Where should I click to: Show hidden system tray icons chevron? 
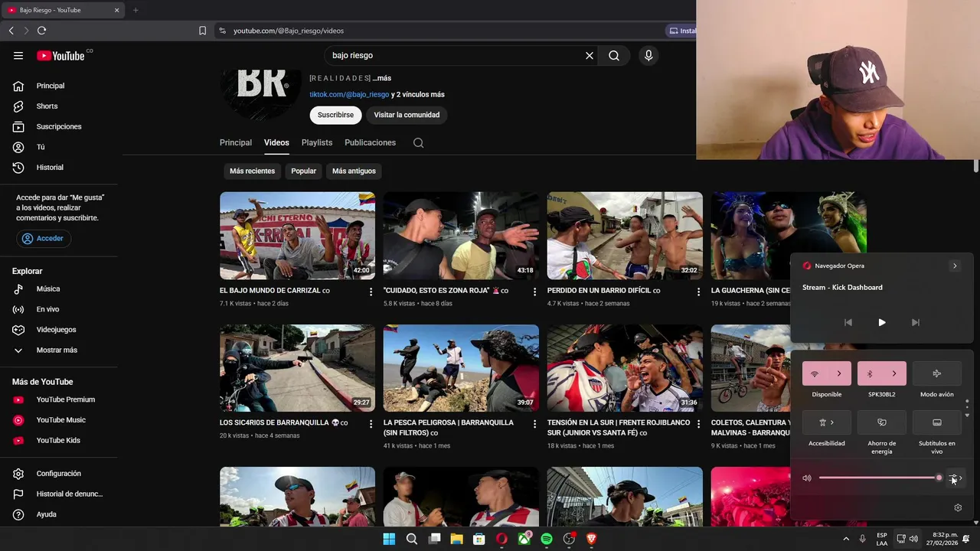pyautogui.click(x=846, y=539)
